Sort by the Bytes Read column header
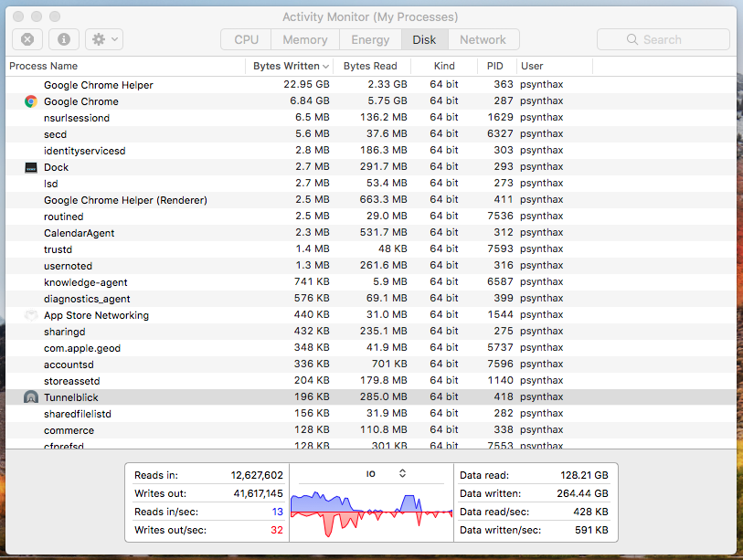The width and height of the screenshot is (743, 560). pyautogui.click(x=372, y=66)
